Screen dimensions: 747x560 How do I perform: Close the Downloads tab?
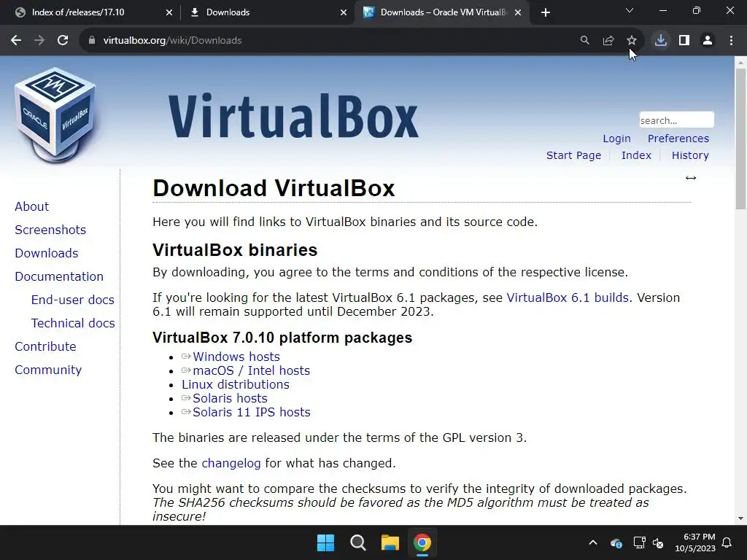(344, 12)
